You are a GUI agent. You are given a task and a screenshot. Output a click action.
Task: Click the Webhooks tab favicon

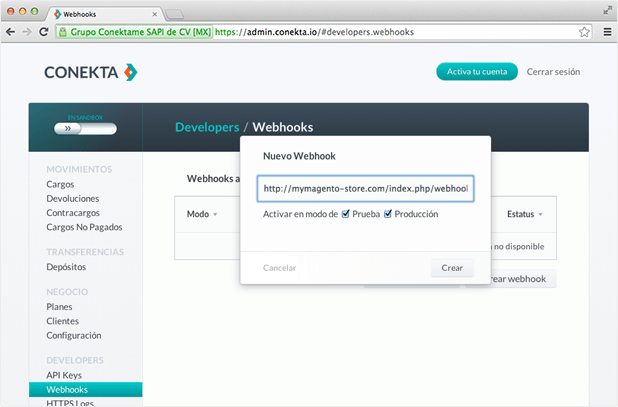point(58,14)
